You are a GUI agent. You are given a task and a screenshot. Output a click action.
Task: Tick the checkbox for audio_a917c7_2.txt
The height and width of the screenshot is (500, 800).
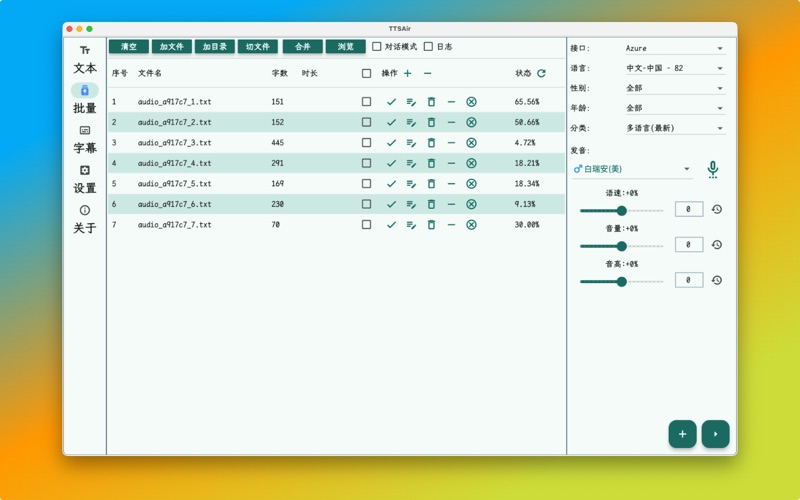point(366,122)
